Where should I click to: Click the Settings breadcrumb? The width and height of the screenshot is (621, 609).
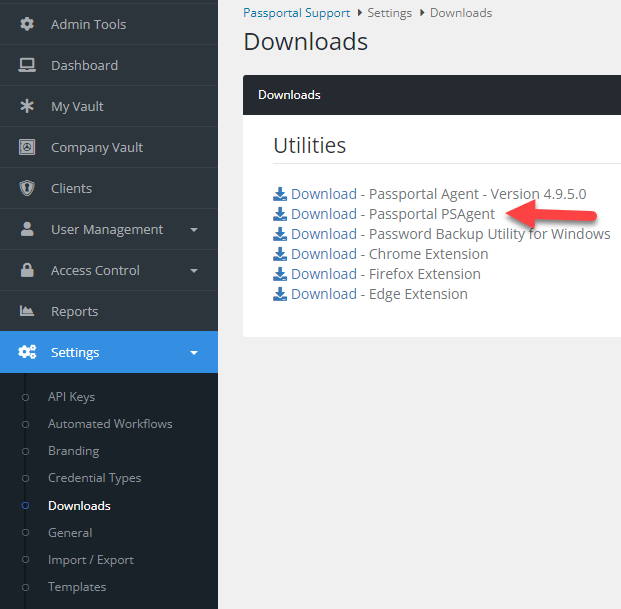390,13
